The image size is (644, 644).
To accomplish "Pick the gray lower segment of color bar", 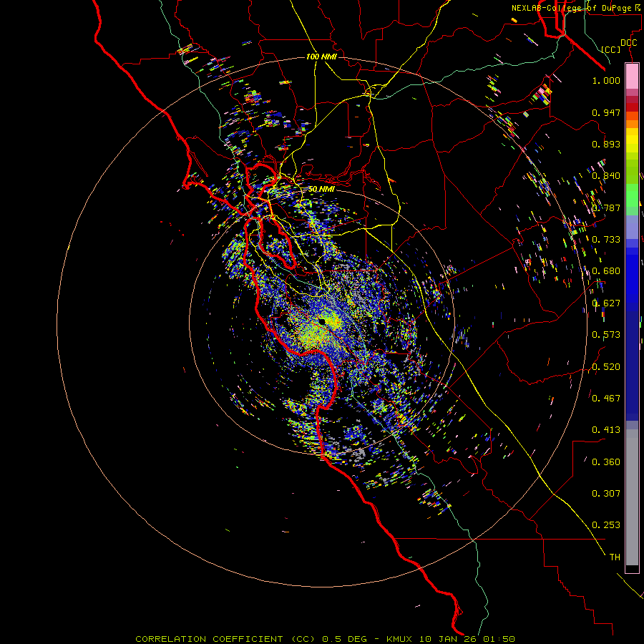I will pyautogui.click(x=632, y=497).
